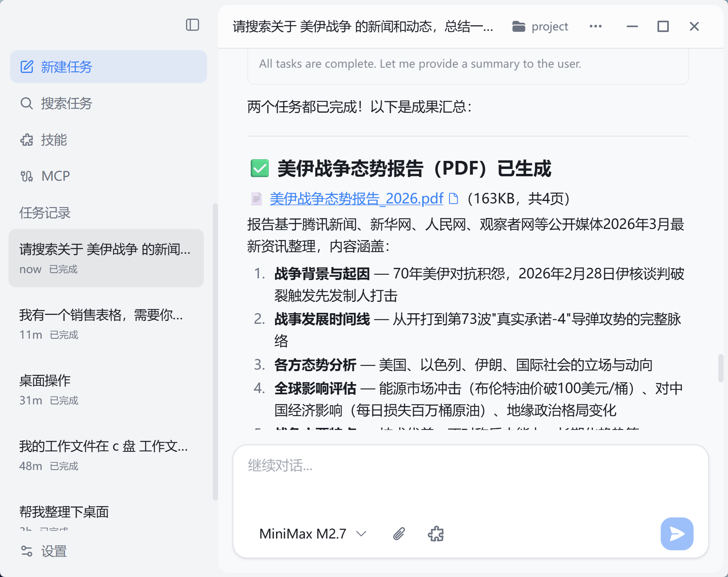The image size is (728, 577).
Task: Open the 帮我整理下桌面 task
Action: (x=105, y=512)
